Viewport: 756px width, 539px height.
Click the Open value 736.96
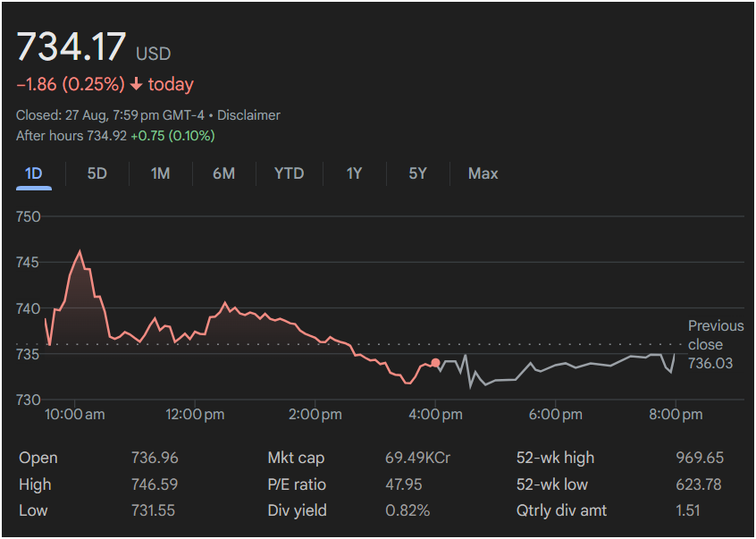pyautogui.click(x=155, y=458)
